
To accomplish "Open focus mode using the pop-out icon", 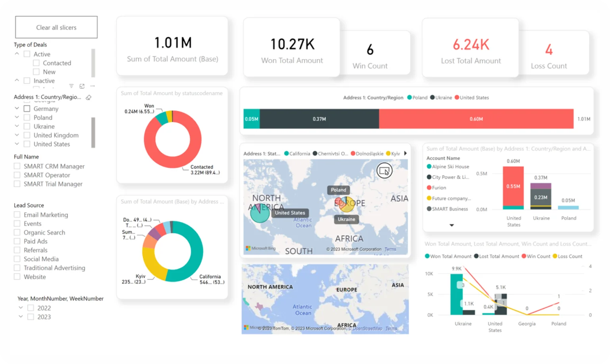I will click(82, 86).
